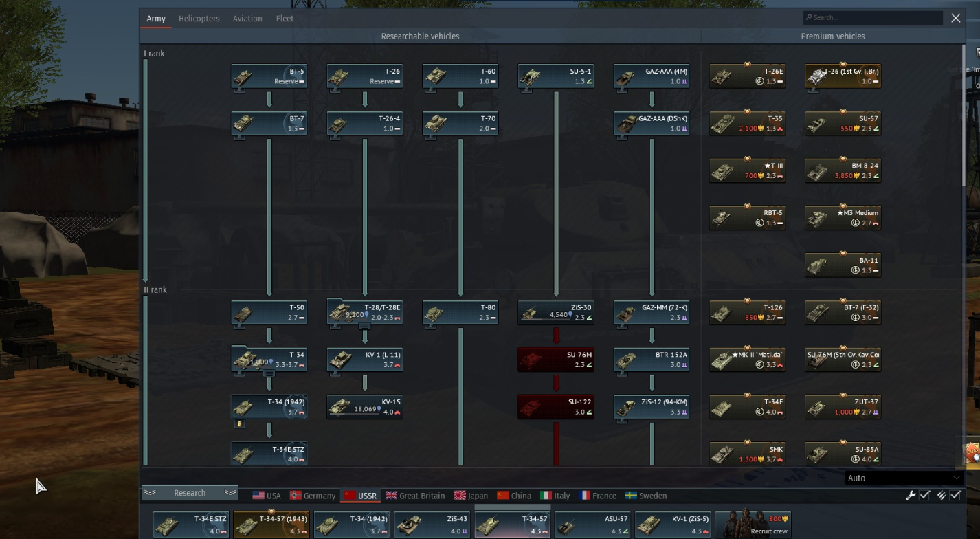Select the GAZ-AAA (4M) vehicle card

coord(651,76)
